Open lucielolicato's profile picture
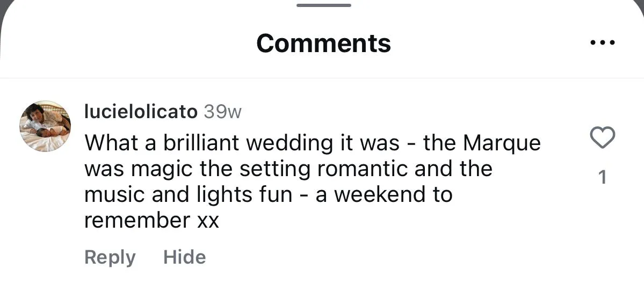The width and height of the screenshot is (644, 305). tap(45, 126)
